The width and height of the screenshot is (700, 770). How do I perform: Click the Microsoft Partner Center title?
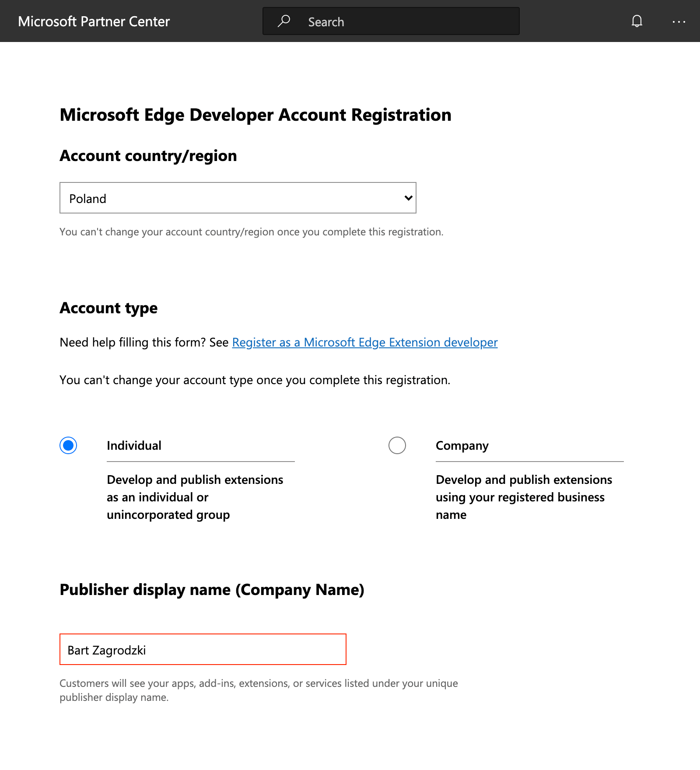(x=94, y=21)
